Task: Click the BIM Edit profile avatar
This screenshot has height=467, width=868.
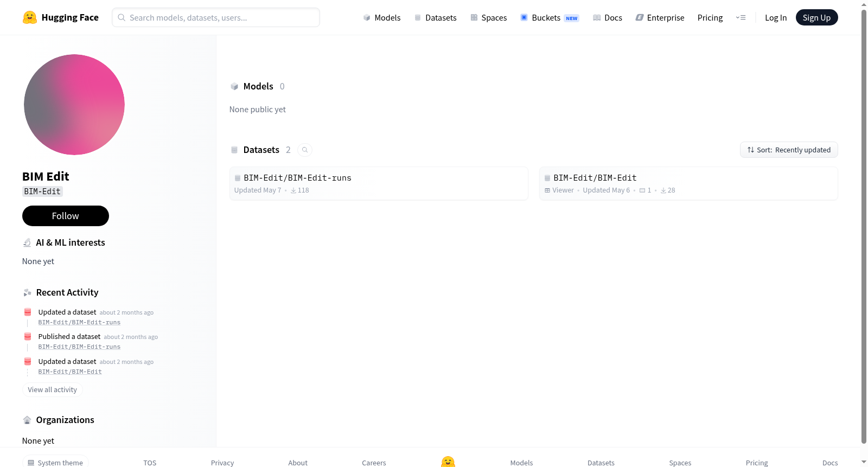Action: pyautogui.click(x=74, y=105)
